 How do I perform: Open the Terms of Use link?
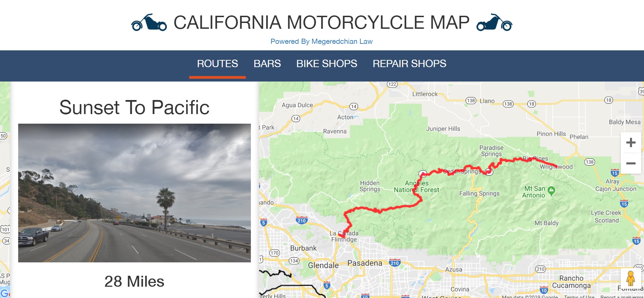pos(579,297)
